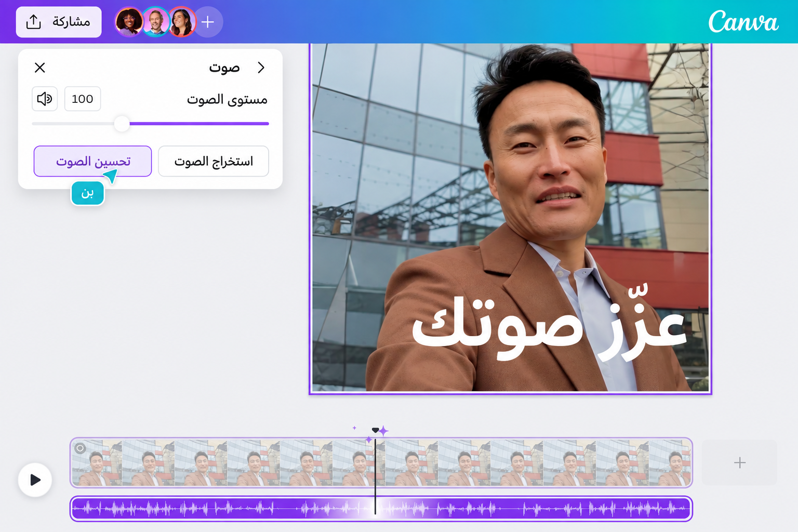798x532 pixels.
Task: Mute audio with the speaker icon
Action: click(45, 99)
